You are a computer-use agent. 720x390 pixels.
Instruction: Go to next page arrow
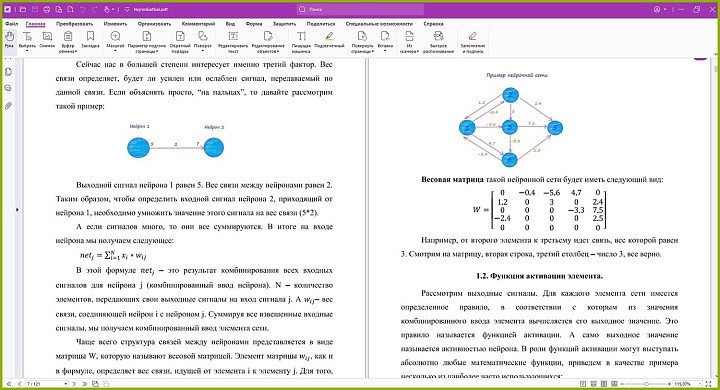coord(74,384)
